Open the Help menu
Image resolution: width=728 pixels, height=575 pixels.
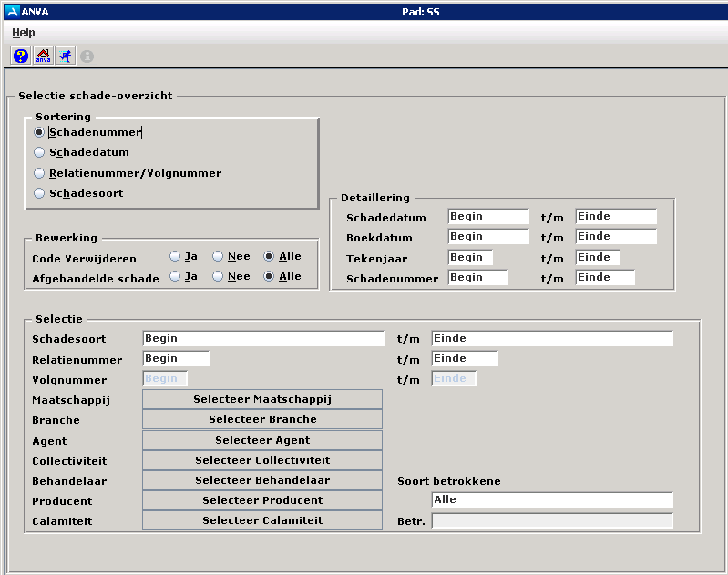click(24, 33)
